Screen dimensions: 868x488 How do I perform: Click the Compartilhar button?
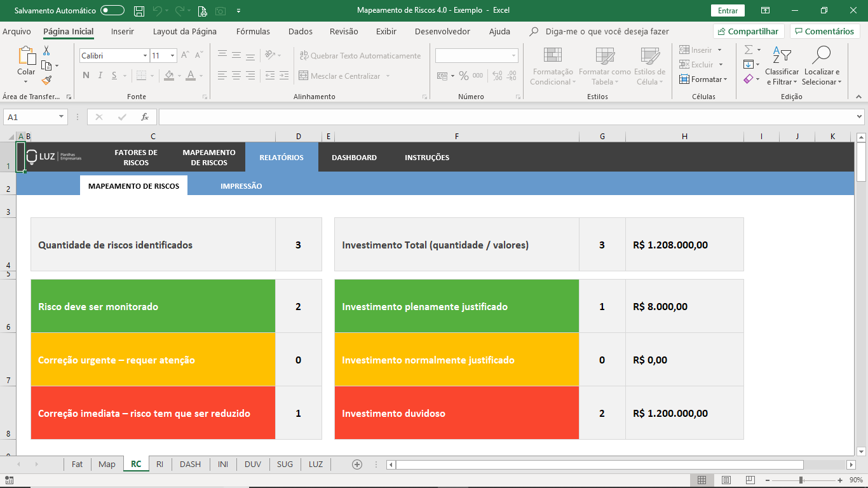point(749,31)
